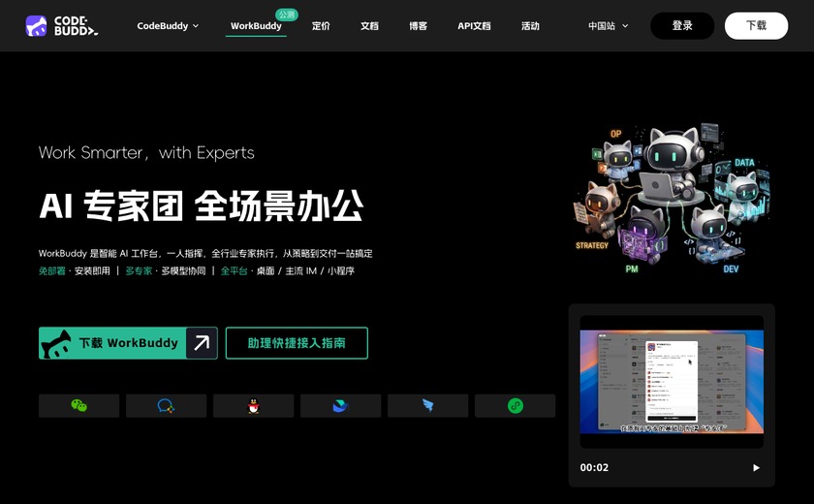Open the API文档 menu item

[474, 26]
